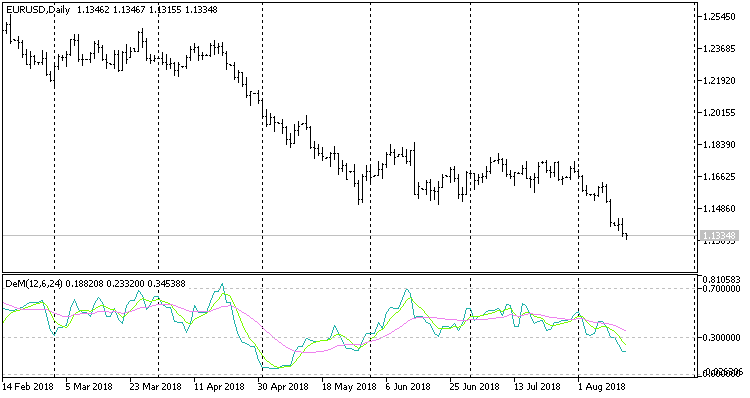Click the 1.20155 price scale label
Image resolution: width=750 pixels, height=398 pixels.
[x=719, y=112]
